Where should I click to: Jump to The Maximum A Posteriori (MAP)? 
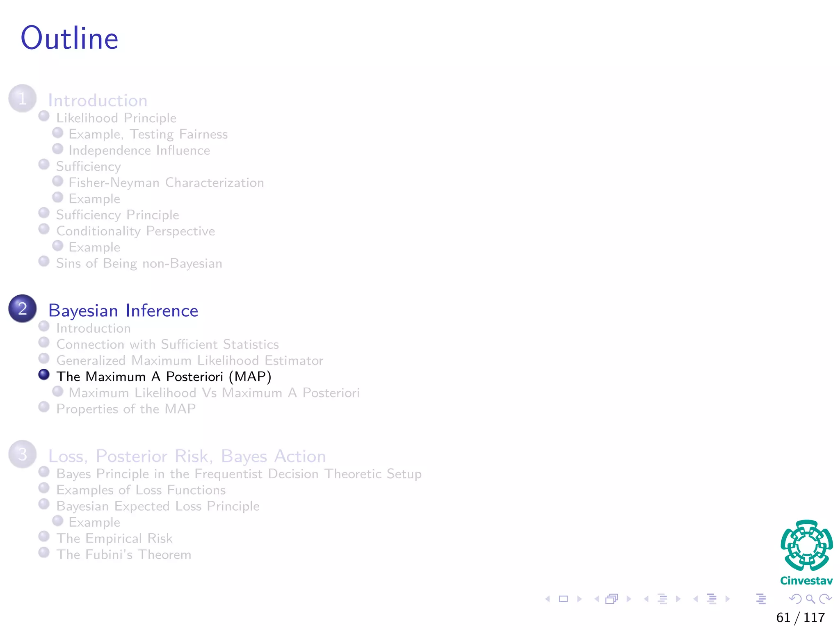click(164, 377)
